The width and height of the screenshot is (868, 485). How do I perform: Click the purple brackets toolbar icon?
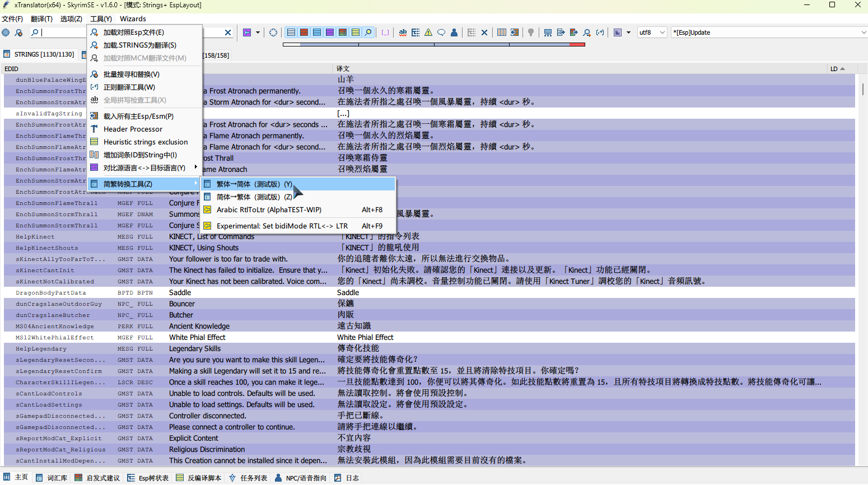[x=385, y=32]
